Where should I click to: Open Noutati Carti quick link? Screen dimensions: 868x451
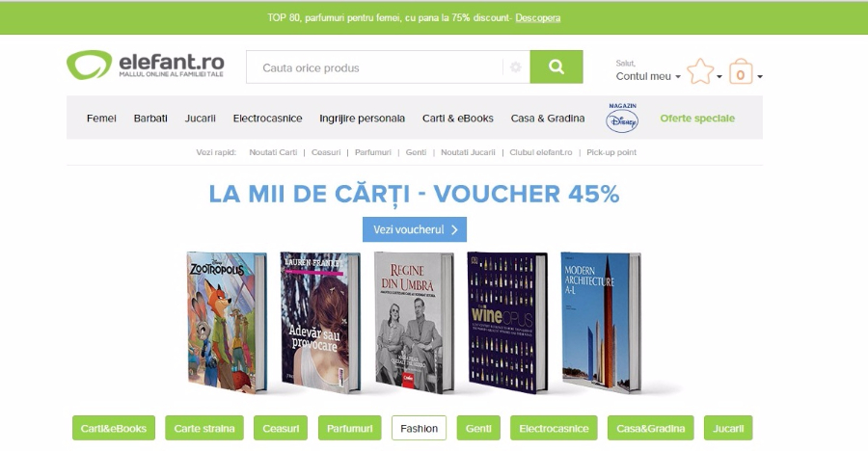click(273, 152)
